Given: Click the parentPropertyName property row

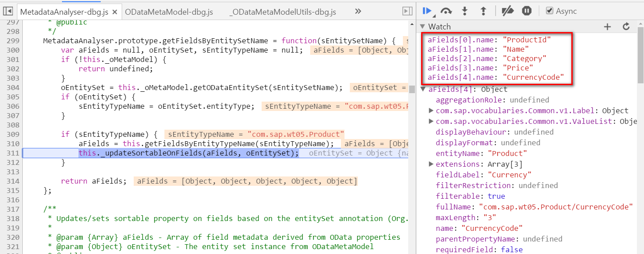Looking at the screenshot, I should 499,239.
